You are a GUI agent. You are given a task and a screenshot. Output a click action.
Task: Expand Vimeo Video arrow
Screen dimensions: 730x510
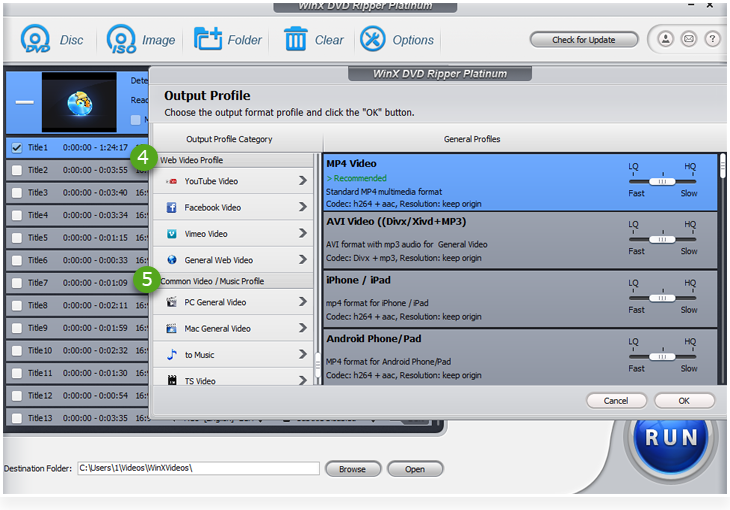pos(303,233)
